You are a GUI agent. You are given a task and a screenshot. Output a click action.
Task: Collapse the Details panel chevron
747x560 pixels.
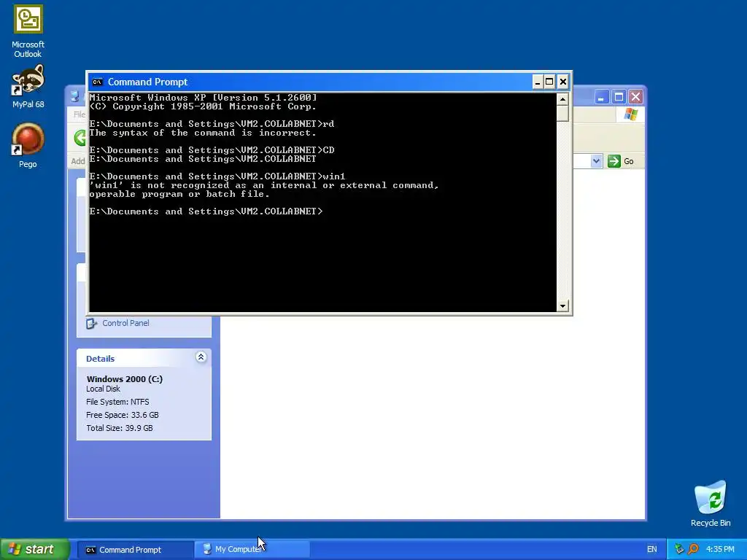point(201,357)
